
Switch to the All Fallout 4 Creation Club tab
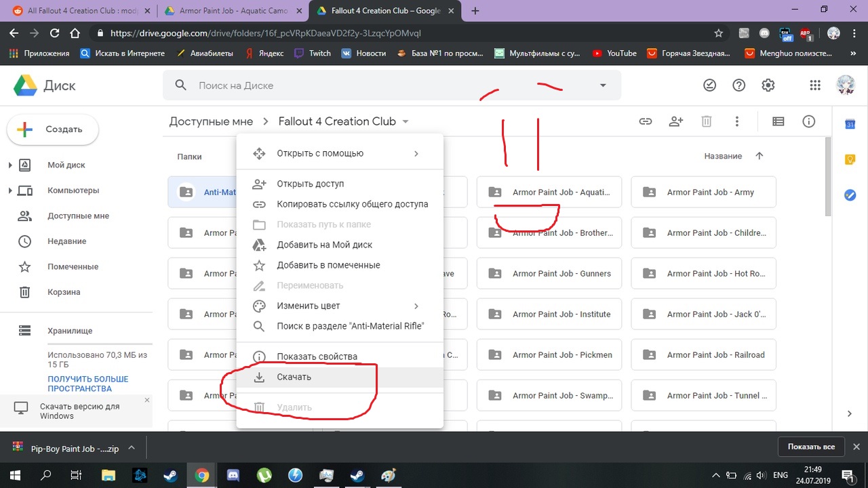[x=81, y=12]
